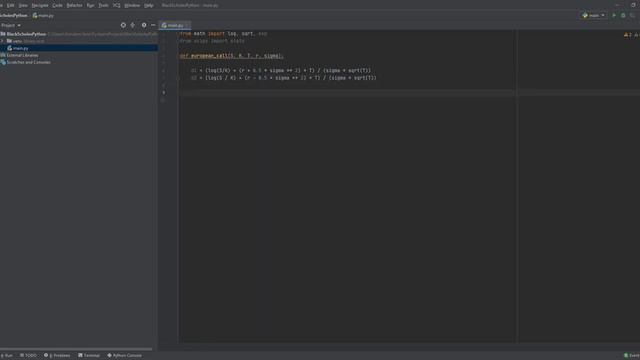The image size is (640, 360).
Task: Open the Problems tool window tab
Action: click(57, 356)
